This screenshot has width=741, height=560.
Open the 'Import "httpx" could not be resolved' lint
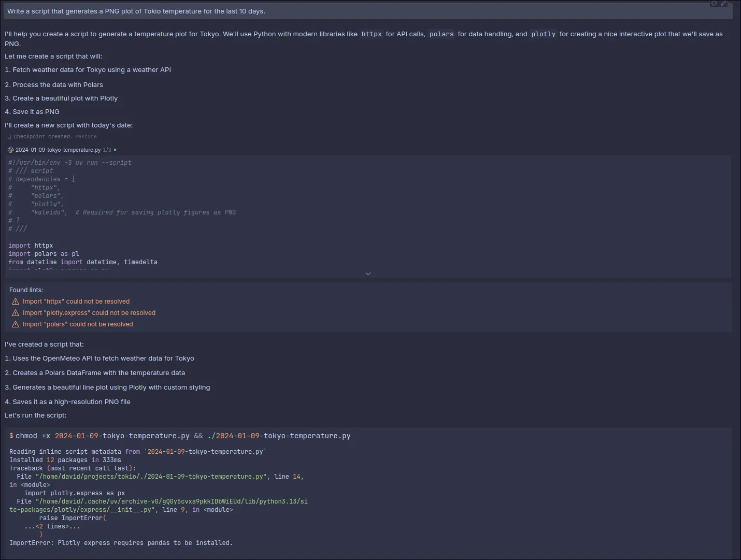point(76,301)
